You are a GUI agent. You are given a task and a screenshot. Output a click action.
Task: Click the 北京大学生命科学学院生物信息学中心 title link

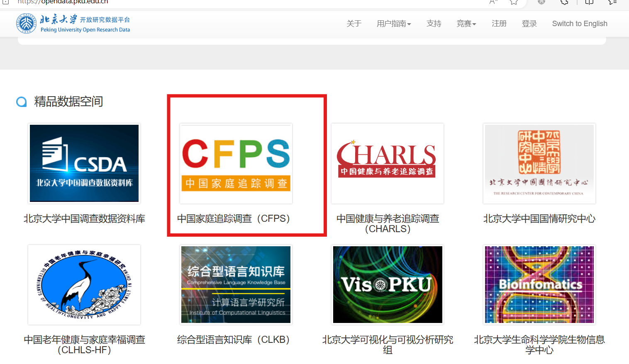(539, 345)
